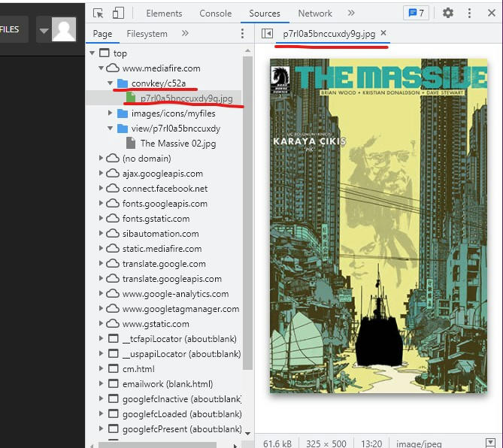
Task: Expand the (no domain) node
Action: click(x=101, y=158)
